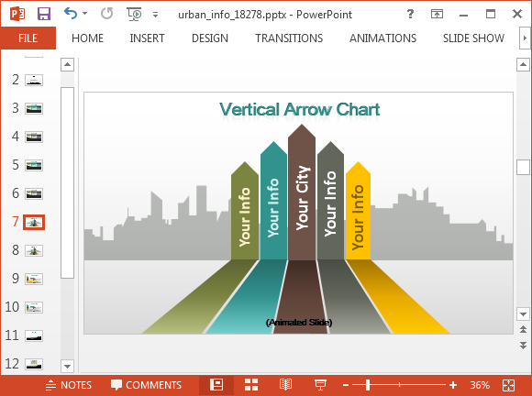The height and width of the screenshot is (396, 532).
Task: Click main editor scroll up arrow
Action: [523, 64]
